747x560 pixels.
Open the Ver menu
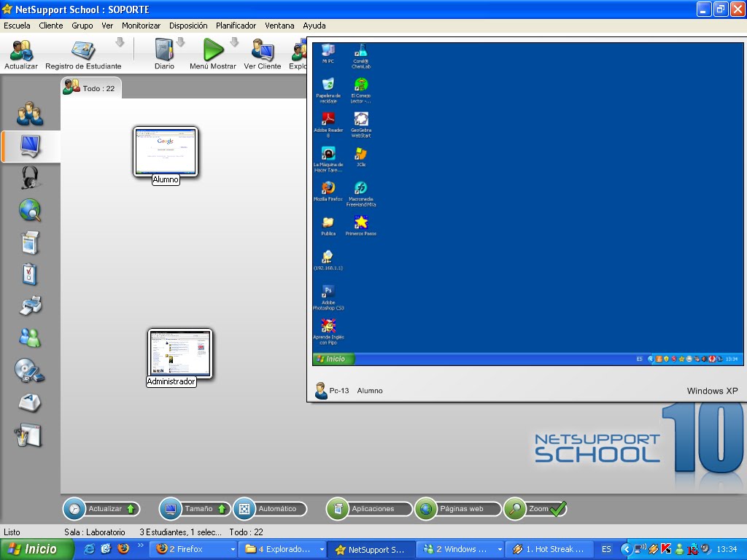[107, 26]
